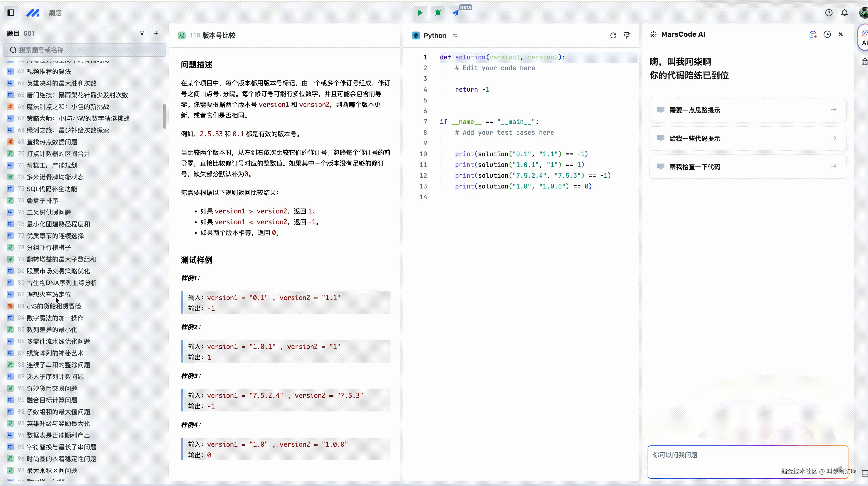This screenshot has width=868, height=486.
Task: Open problem 88 连续子串和的整除问题
Action: pyautogui.click(x=58, y=365)
